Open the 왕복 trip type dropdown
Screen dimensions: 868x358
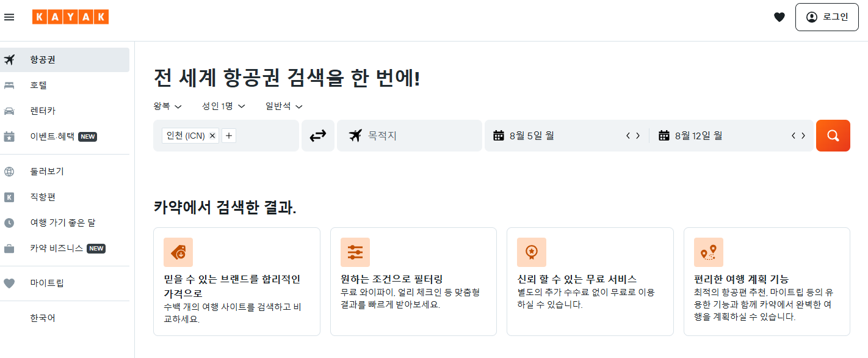click(167, 106)
